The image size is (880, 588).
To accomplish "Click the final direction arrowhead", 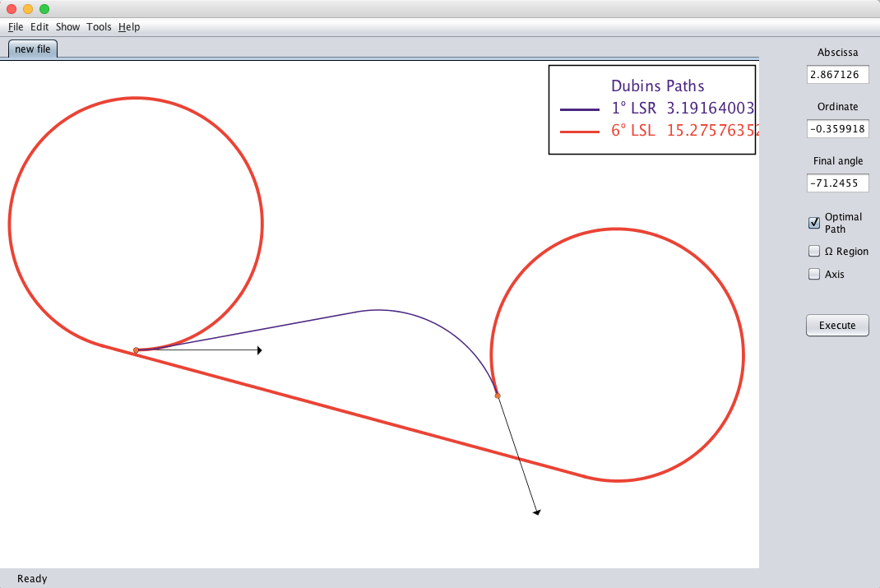I will 537,512.
